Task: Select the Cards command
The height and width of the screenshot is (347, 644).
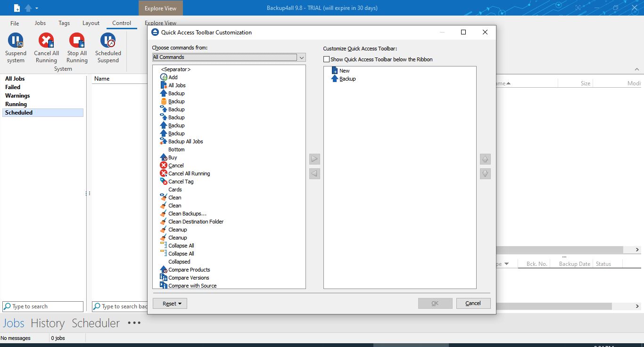Action: [175, 190]
